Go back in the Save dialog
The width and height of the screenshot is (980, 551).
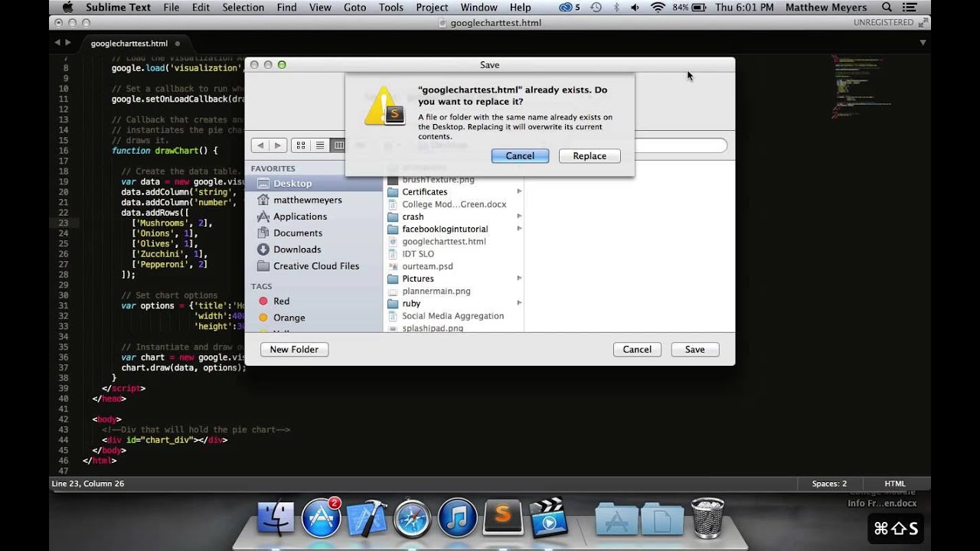[260, 145]
